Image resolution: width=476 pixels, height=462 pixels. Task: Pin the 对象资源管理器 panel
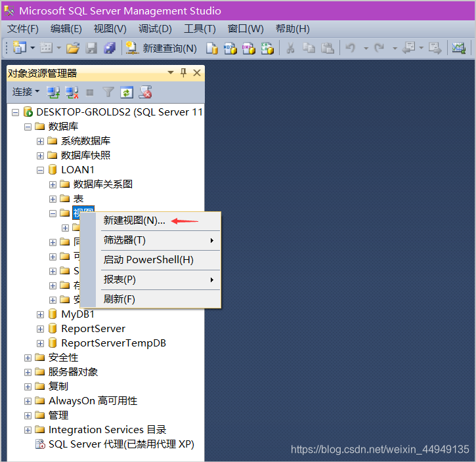point(183,73)
